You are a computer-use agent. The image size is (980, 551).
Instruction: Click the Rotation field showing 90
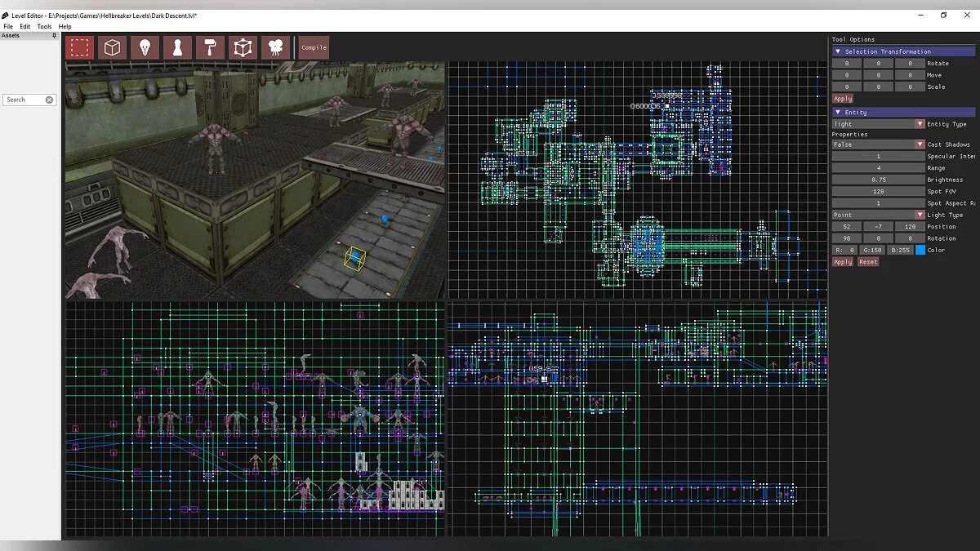coord(847,238)
